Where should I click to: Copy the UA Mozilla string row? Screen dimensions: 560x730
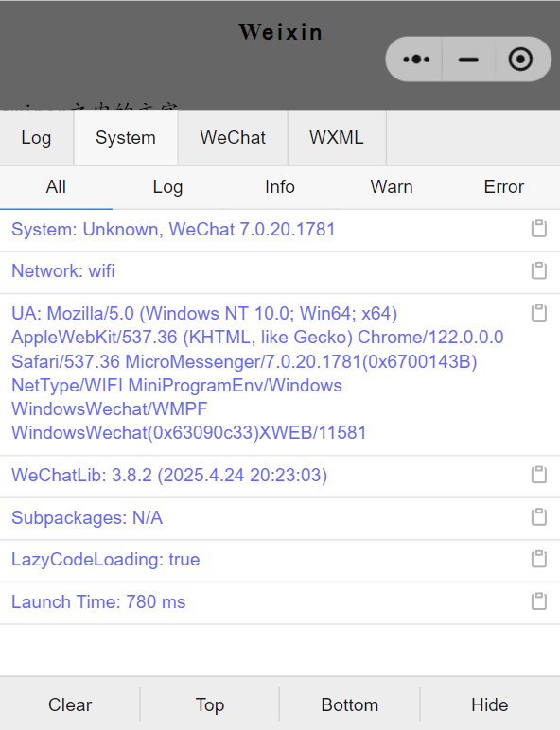coord(539,313)
